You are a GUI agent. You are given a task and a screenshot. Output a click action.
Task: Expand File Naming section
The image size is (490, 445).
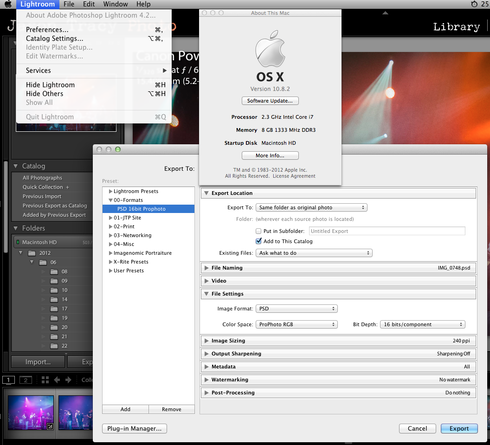point(206,268)
